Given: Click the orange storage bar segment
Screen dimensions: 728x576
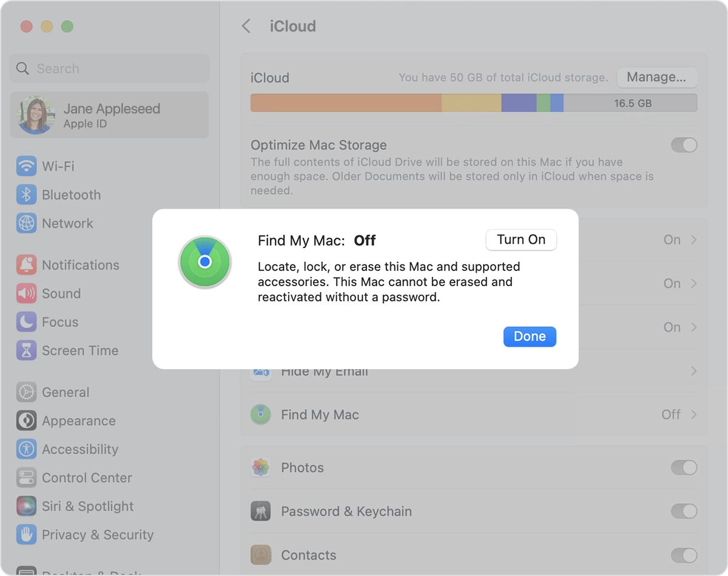Looking at the screenshot, I should 346,103.
